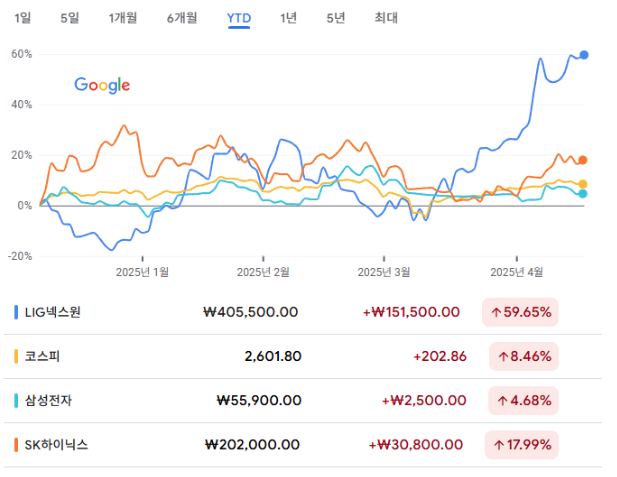Click the yellow 코스피 color marker
617x477 pixels.
pyautogui.click(x=16, y=357)
